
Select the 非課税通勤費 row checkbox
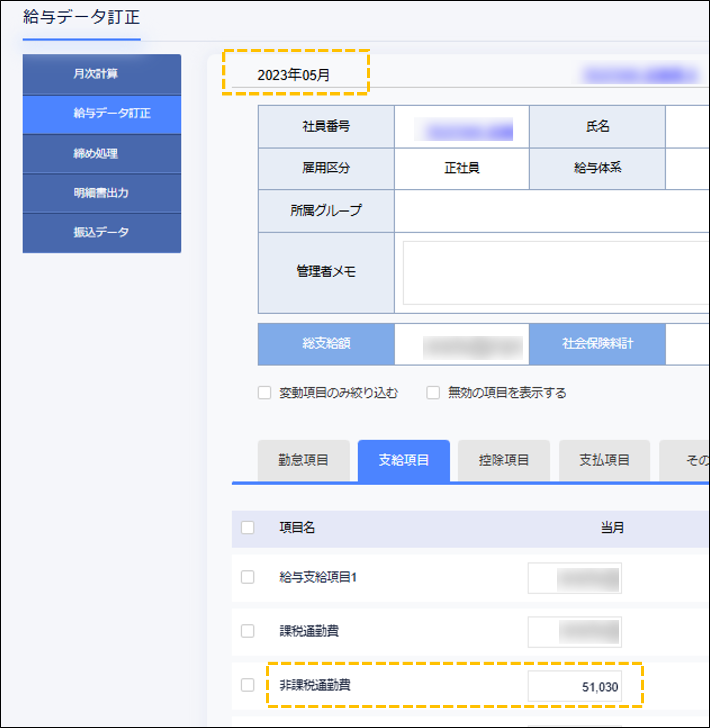pos(248,685)
